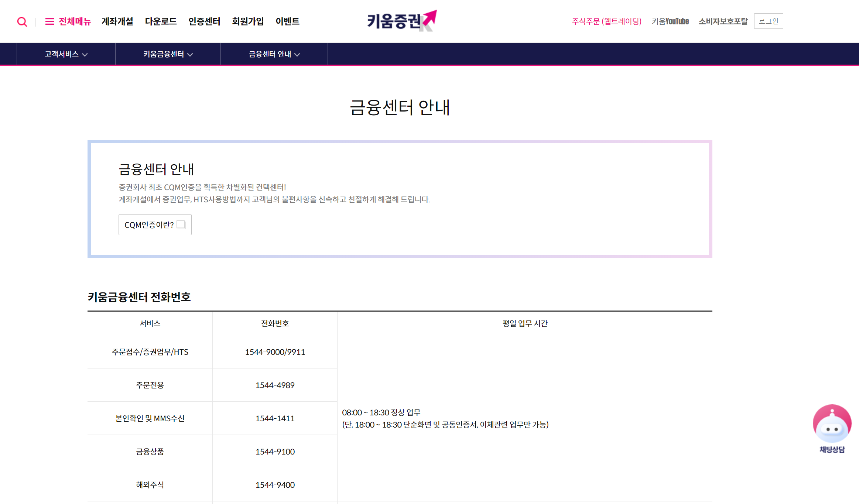
Task: Select phone number 1544-9000/9911
Action: (x=275, y=352)
